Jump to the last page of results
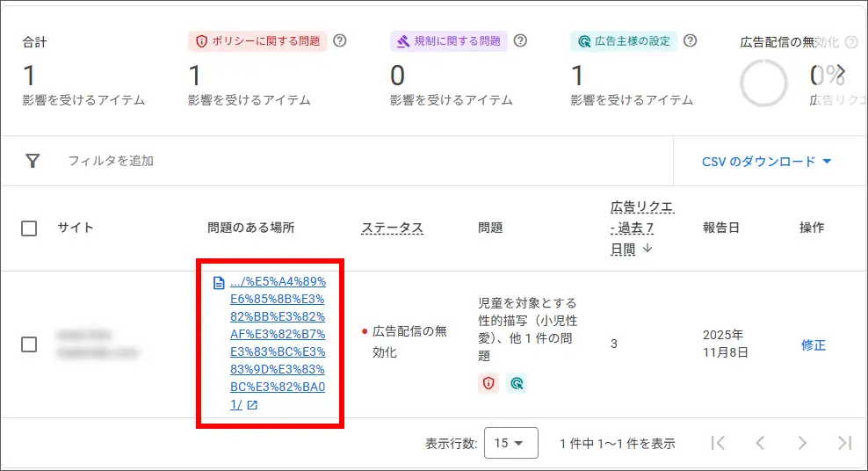Image resolution: width=868 pixels, height=471 pixels. 844,444
